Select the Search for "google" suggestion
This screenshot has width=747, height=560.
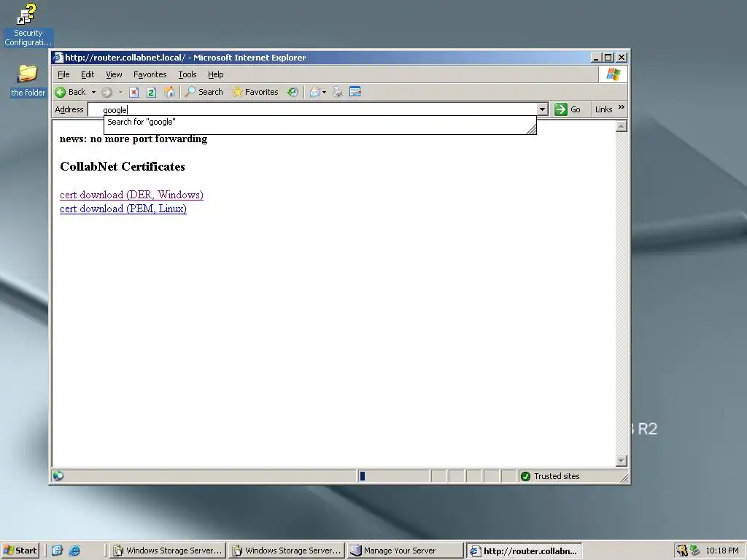[141, 122]
